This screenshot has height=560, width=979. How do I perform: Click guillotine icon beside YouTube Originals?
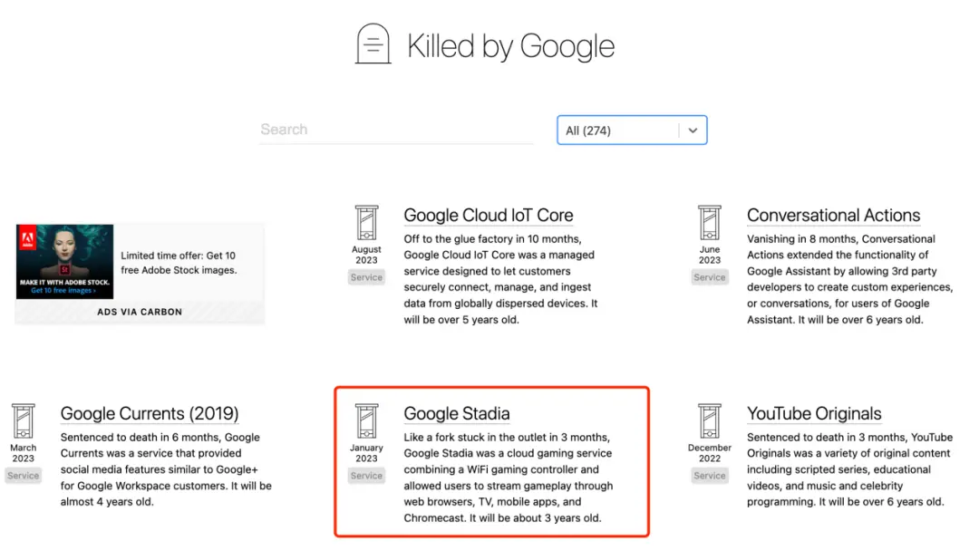709,421
